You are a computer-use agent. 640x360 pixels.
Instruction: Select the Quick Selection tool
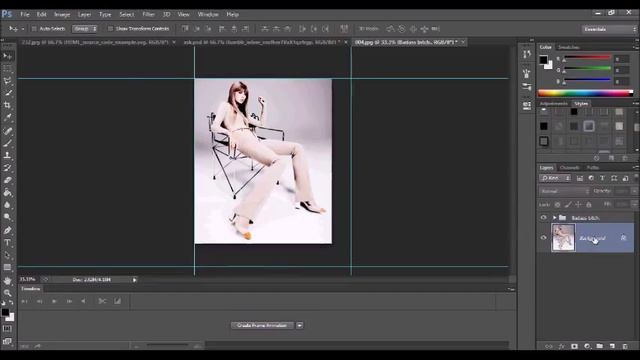[x=7, y=93]
